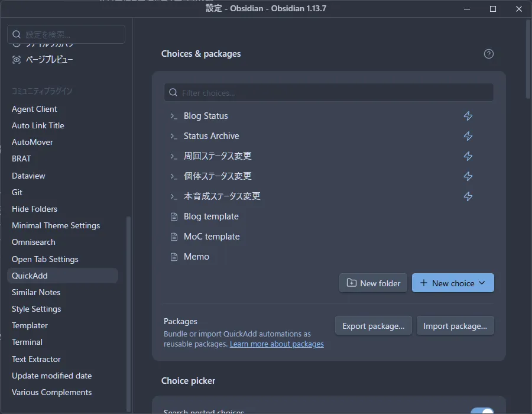This screenshot has width=532, height=414.
Task: Select the 個体ステータス変更 choice name
Action: (218, 176)
